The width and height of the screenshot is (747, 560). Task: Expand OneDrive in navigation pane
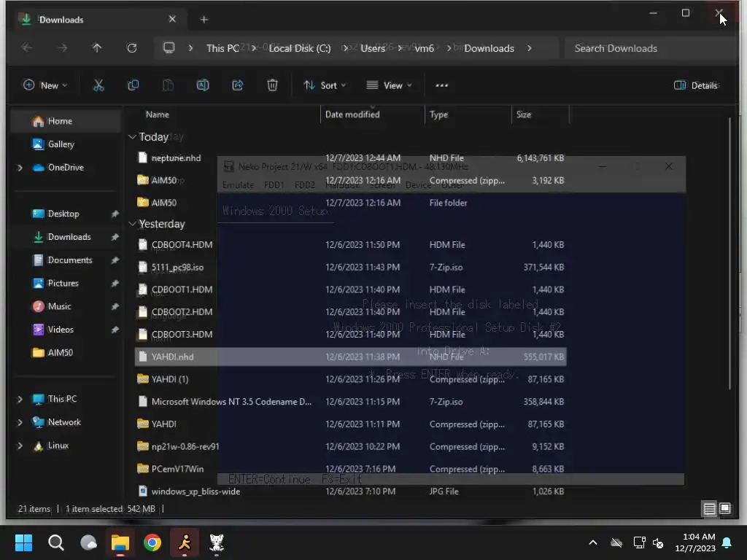[x=20, y=168]
